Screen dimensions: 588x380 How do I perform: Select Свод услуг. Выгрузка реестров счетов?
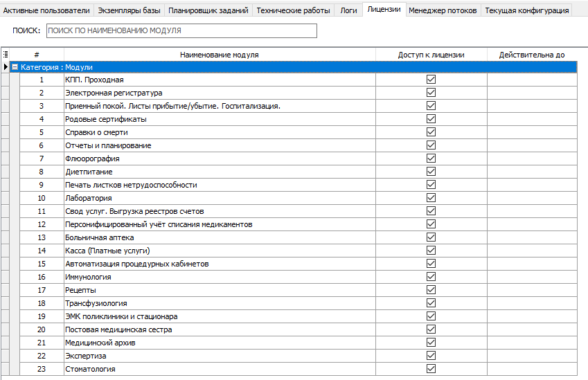[220, 211]
